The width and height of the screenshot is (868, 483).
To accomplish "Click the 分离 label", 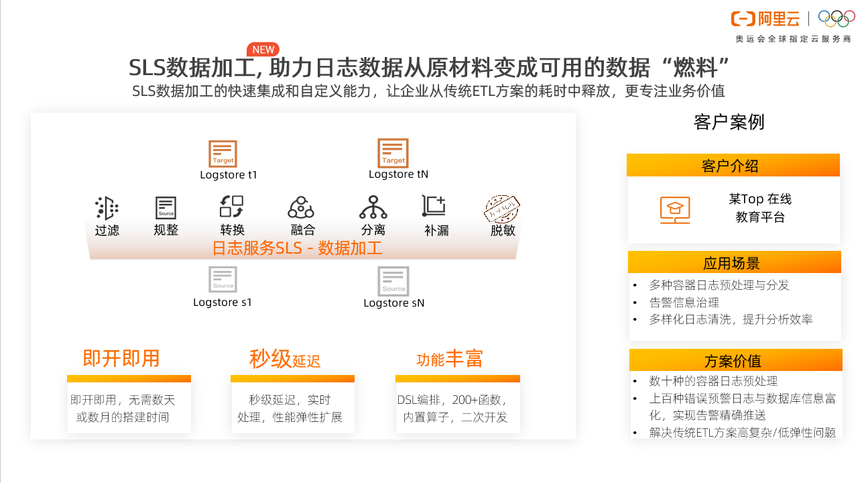I will [373, 230].
